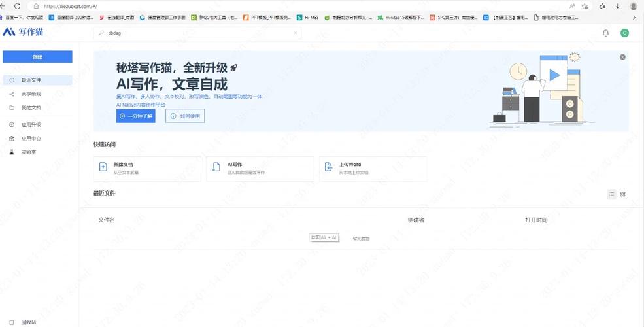Open the 在线翻译_有道 bookmark
The image size is (644, 327).
tap(117, 18)
